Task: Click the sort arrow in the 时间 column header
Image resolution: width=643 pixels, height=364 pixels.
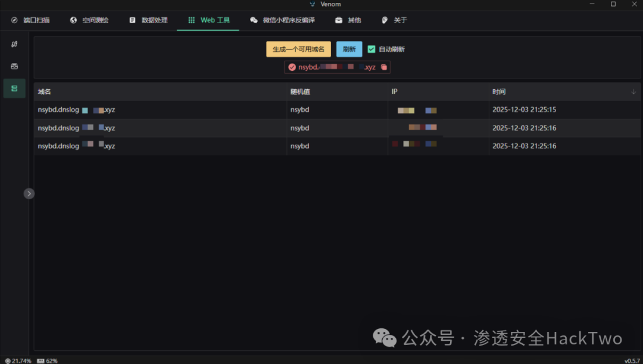Action: 633,91
